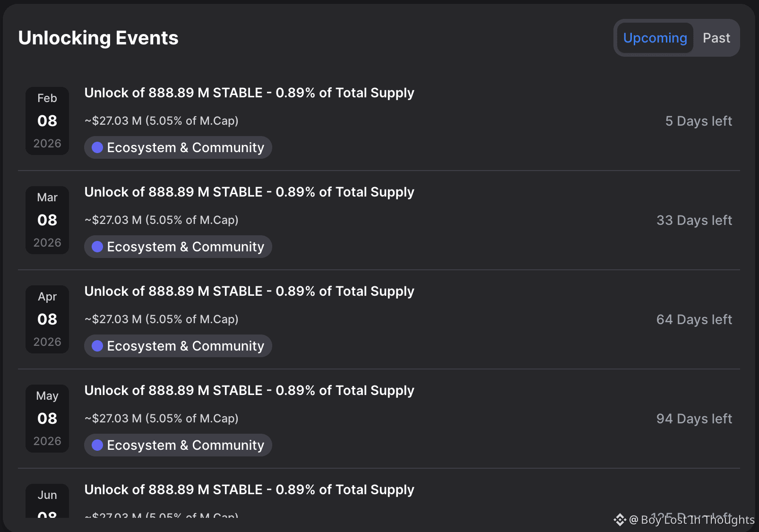Click the Apr 08 2026 date badge

coord(47,319)
